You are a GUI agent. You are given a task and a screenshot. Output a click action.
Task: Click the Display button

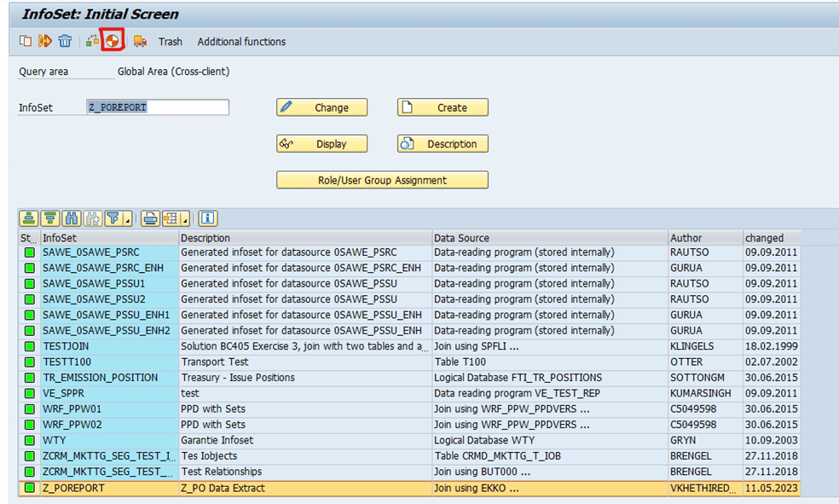tap(321, 144)
